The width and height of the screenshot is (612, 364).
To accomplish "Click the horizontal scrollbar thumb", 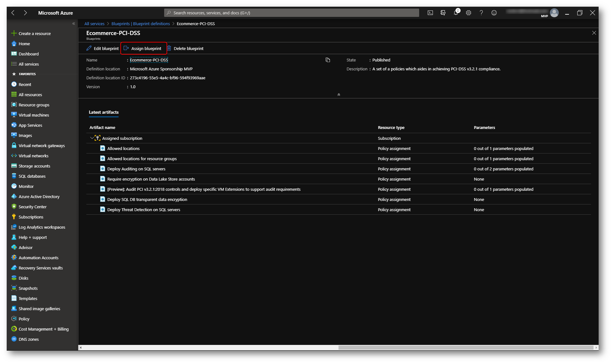I will point(466,347).
